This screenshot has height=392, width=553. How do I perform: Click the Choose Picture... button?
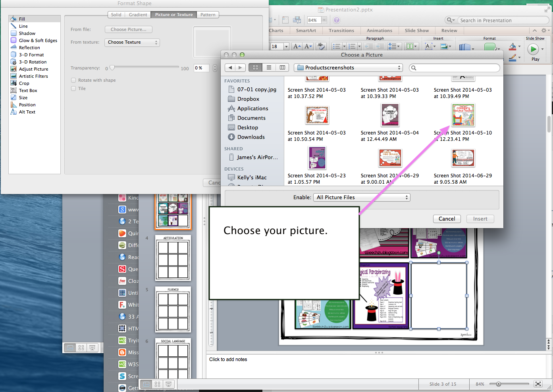(x=129, y=29)
